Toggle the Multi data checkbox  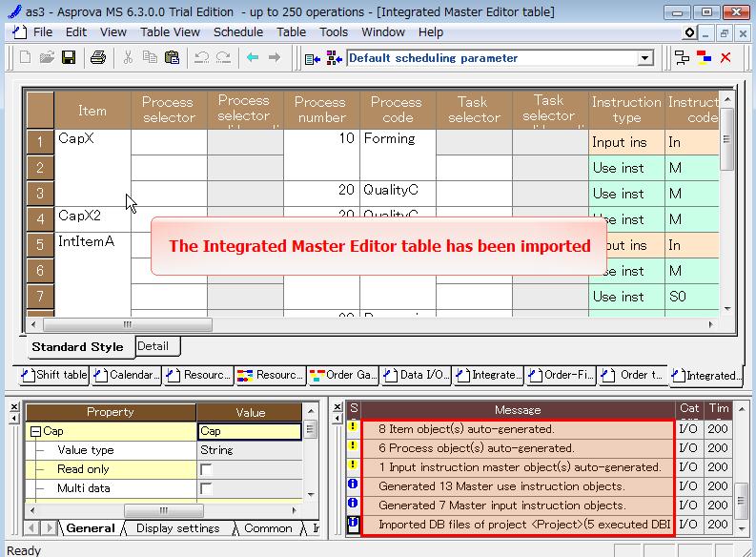(206, 488)
